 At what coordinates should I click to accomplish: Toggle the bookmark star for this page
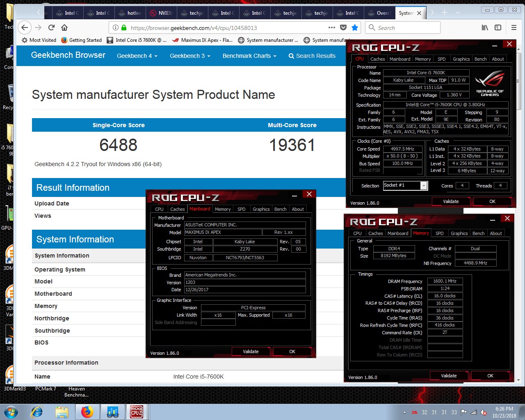click(x=355, y=27)
